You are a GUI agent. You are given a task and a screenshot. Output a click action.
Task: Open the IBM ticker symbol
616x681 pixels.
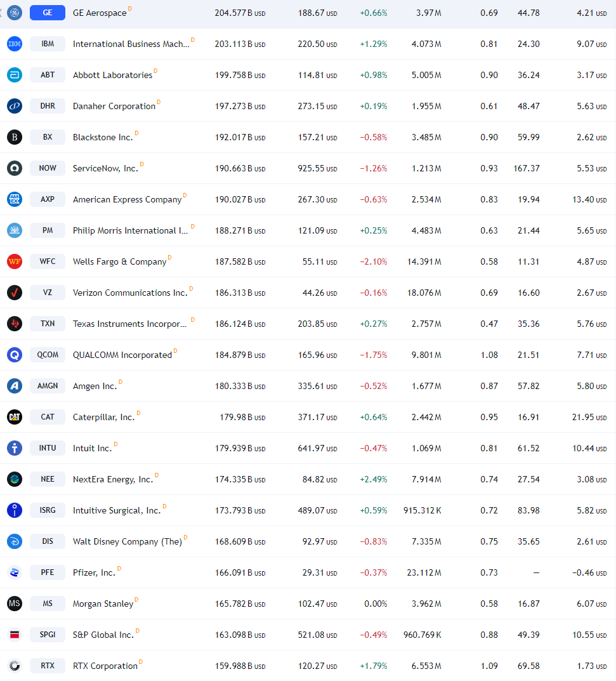48,44
